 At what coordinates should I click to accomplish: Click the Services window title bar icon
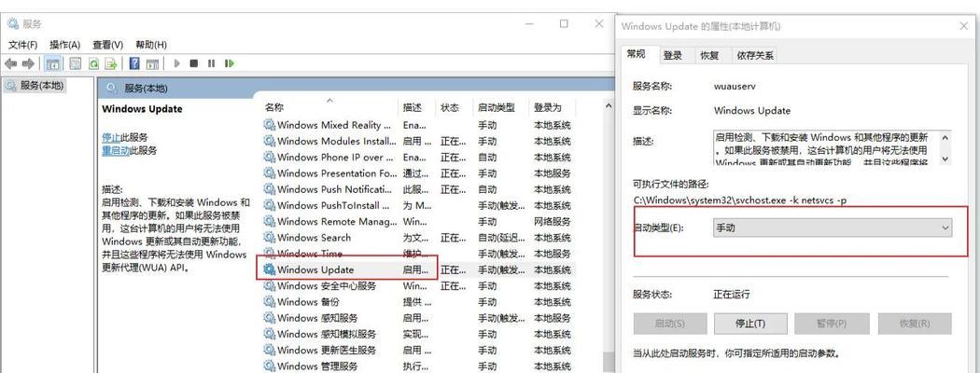pyautogui.click(x=13, y=23)
